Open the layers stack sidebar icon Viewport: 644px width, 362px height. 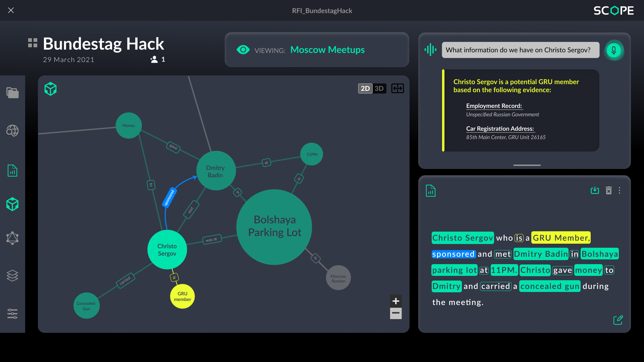[x=12, y=276]
